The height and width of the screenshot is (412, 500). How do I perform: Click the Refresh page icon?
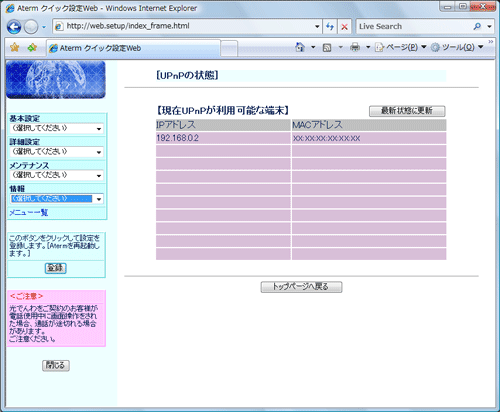pyautogui.click(x=330, y=26)
